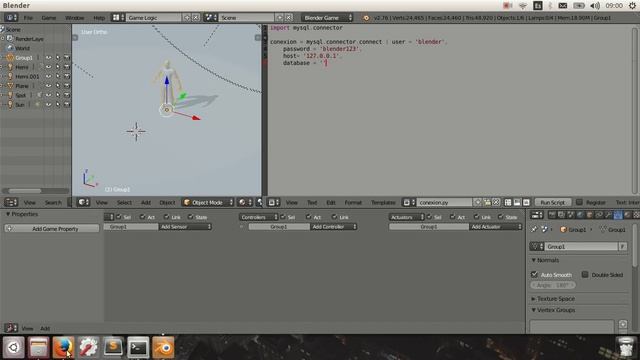Toggle Group1 visibility eye in outliner
The height and width of the screenshot is (360, 640).
click(x=48, y=58)
